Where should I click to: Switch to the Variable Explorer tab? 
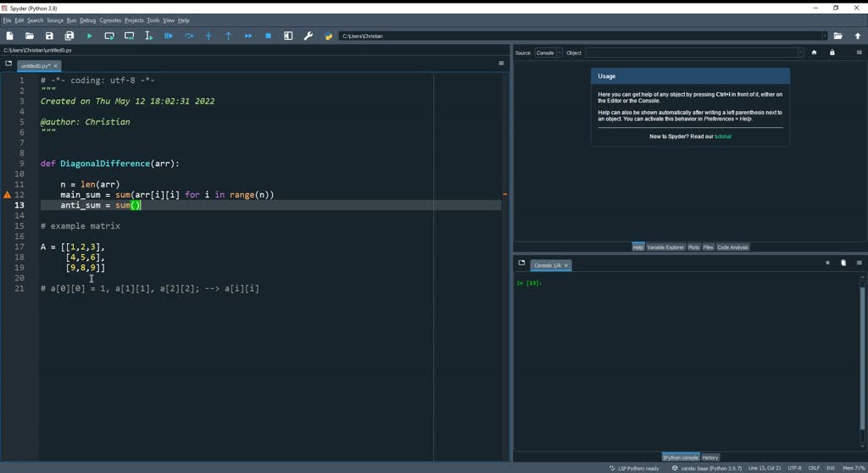click(665, 248)
